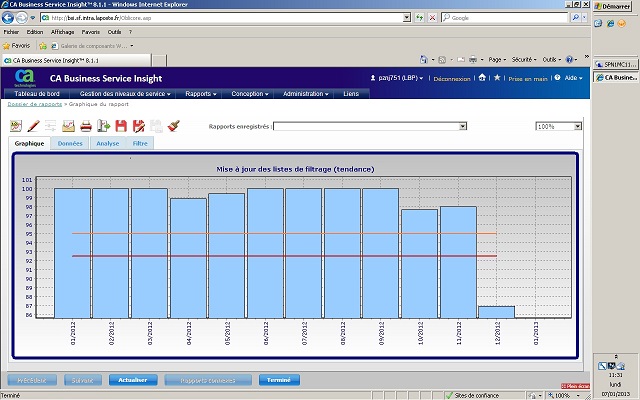640x400 pixels.
Task: Open Gestion des niveaux de service menu
Action: pyautogui.click(x=125, y=94)
